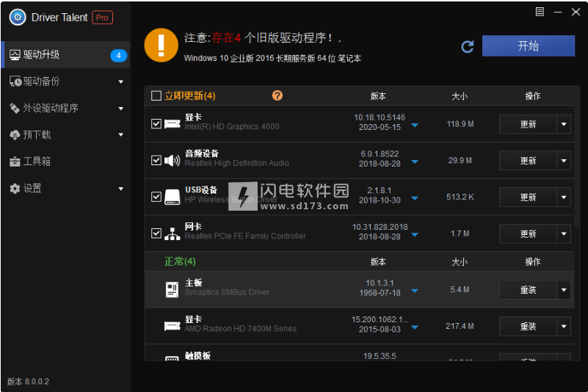Click the orange warning exclamation icon
The width and height of the screenshot is (588, 392).
(x=161, y=46)
